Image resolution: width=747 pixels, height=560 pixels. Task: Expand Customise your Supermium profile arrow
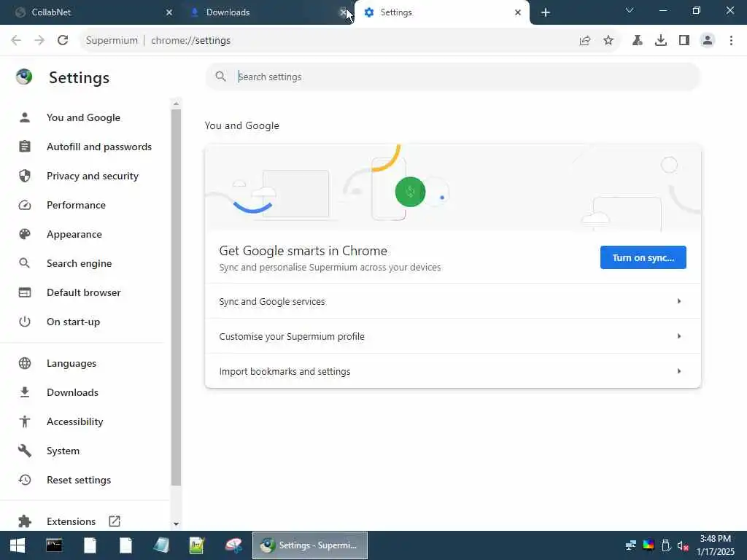pos(679,336)
